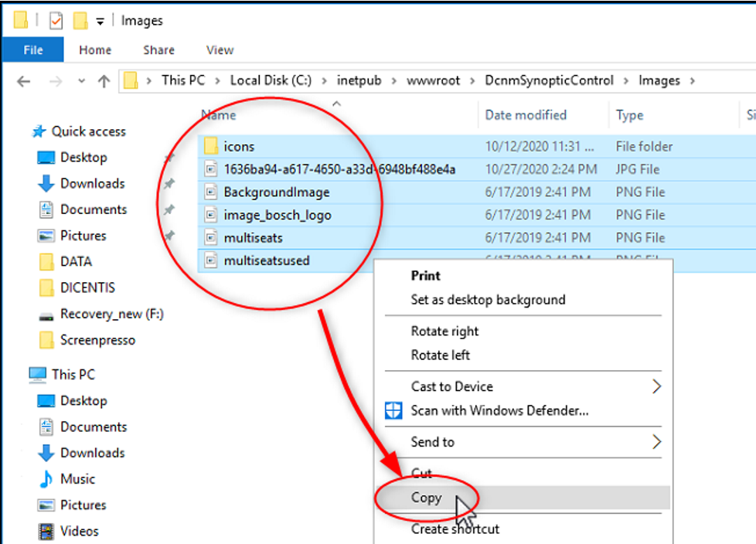The height and width of the screenshot is (544, 756).
Task: Select the icons folder icon
Action: coord(210,146)
